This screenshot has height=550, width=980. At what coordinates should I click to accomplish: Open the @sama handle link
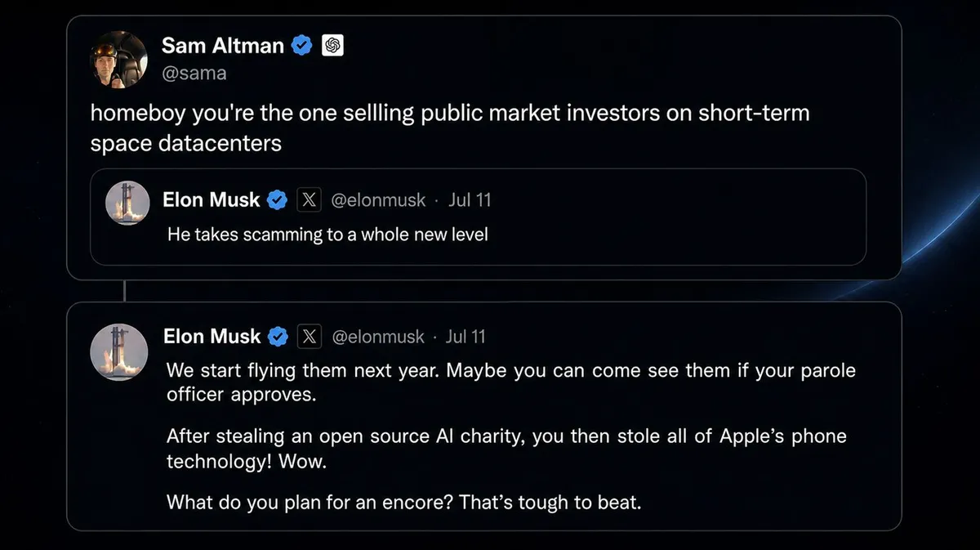tap(194, 74)
